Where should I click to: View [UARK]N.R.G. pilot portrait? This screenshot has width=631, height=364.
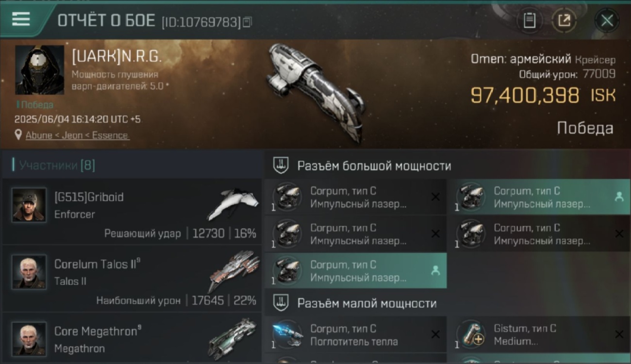(39, 70)
